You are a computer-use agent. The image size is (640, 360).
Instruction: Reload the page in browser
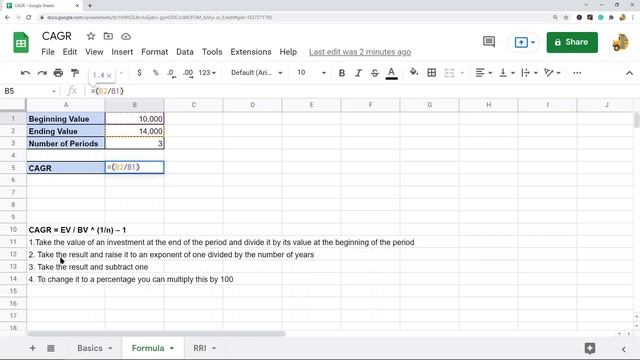(29, 18)
